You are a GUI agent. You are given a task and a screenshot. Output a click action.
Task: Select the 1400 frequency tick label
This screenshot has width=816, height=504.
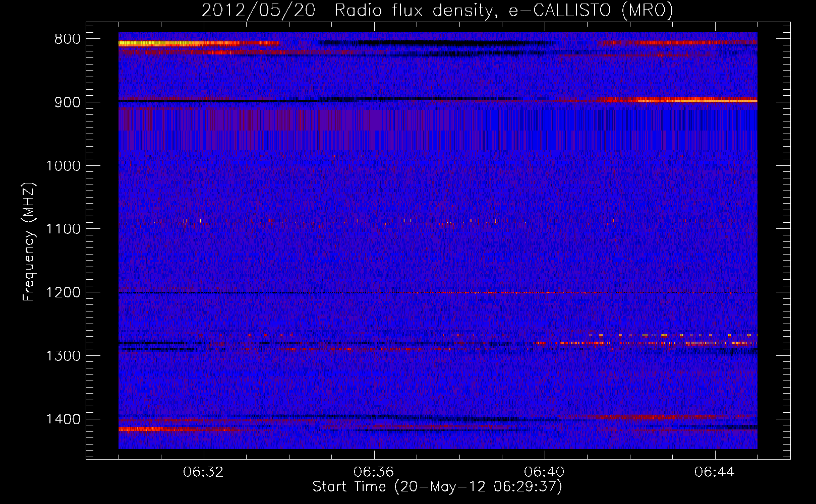click(63, 419)
